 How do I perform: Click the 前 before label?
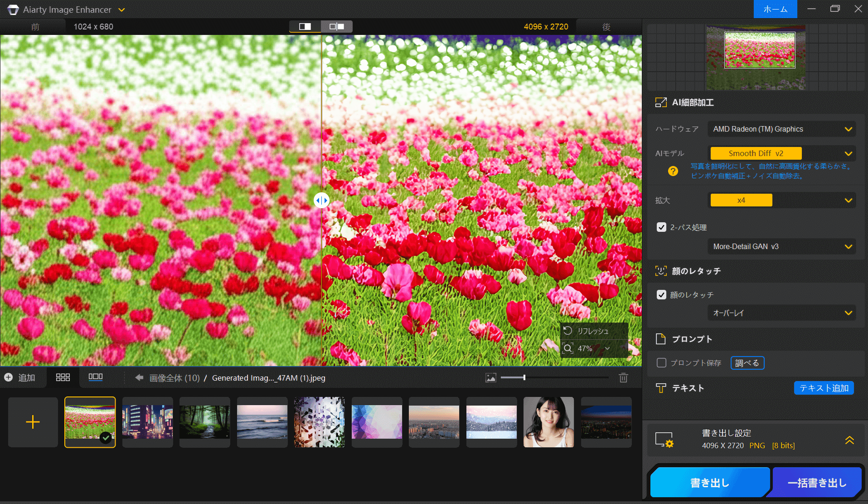[35, 27]
